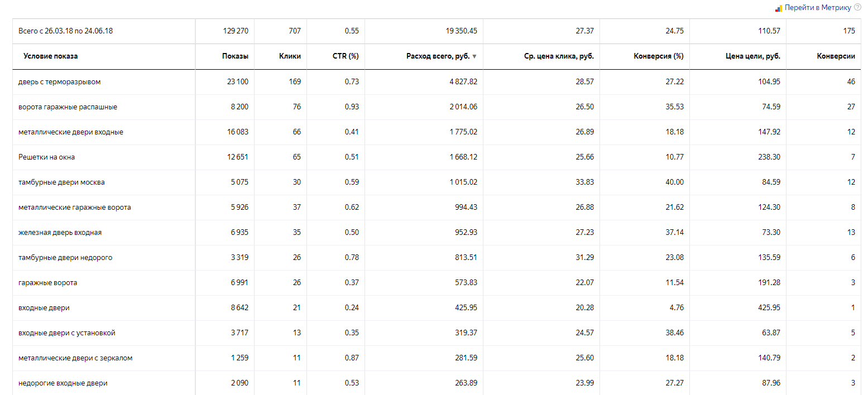Sort by 'Конверсия (%)' column header

coord(659,56)
